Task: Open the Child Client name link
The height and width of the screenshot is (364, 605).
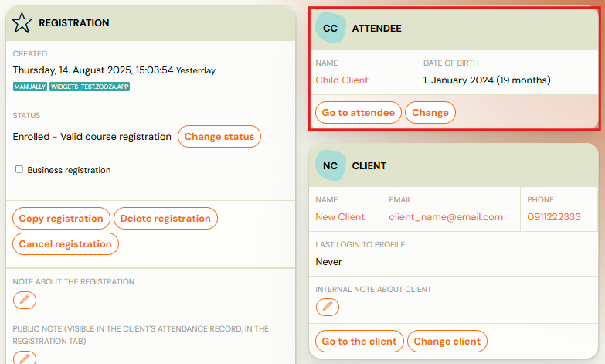Action: [x=342, y=80]
